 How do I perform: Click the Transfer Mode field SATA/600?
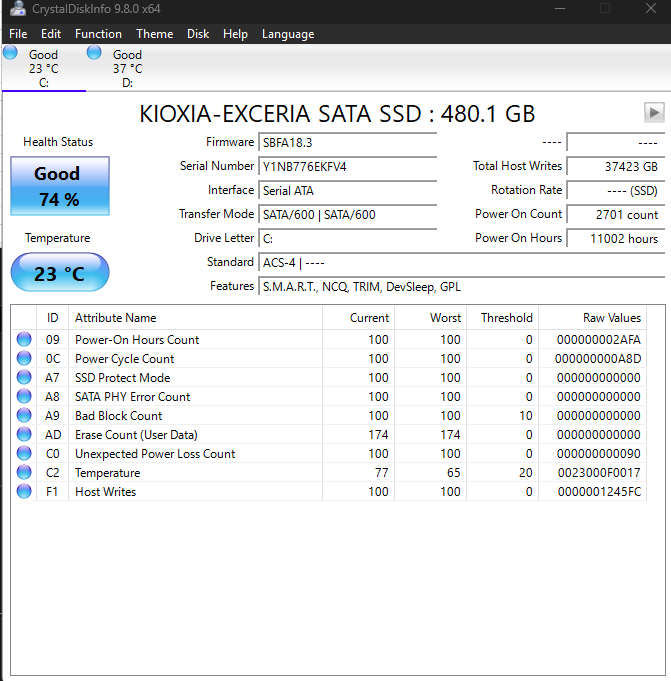pyautogui.click(x=347, y=215)
